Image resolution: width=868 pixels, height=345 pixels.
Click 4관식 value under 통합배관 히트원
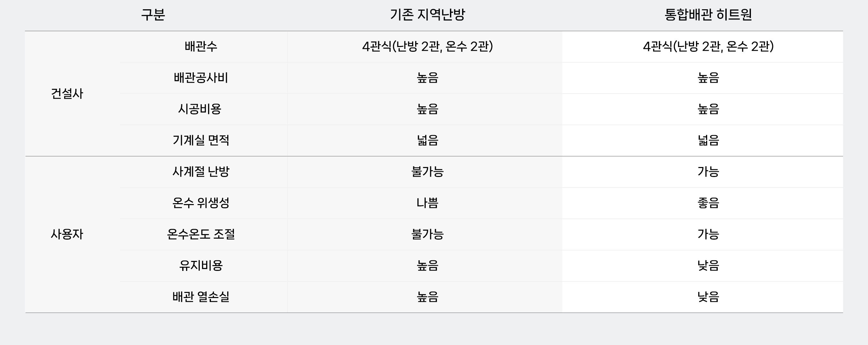[708, 47]
